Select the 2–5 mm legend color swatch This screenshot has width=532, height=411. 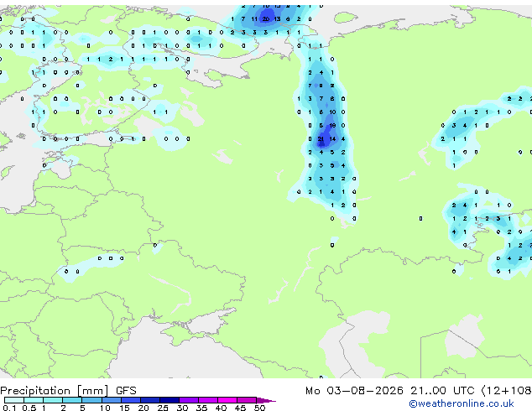pos(72,400)
